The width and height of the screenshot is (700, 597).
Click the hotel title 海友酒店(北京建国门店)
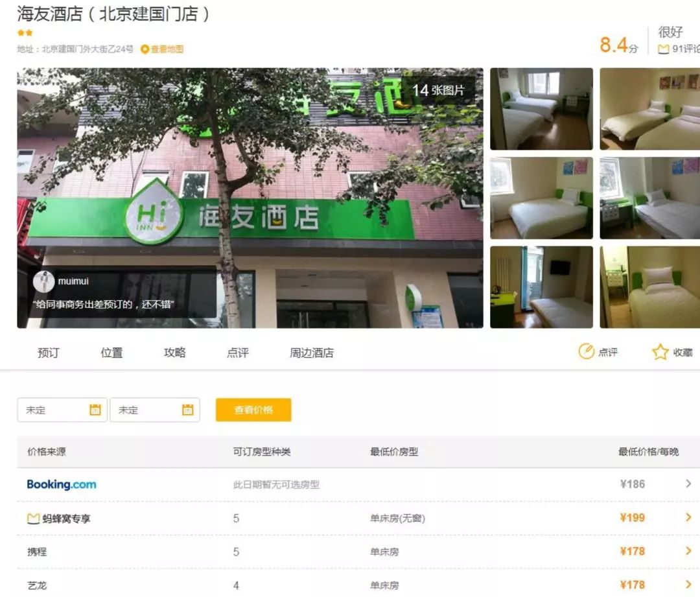click(x=113, y=14)
